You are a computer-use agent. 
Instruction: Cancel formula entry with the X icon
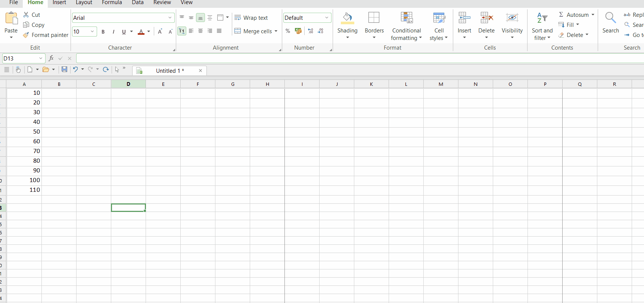(69, 59)
